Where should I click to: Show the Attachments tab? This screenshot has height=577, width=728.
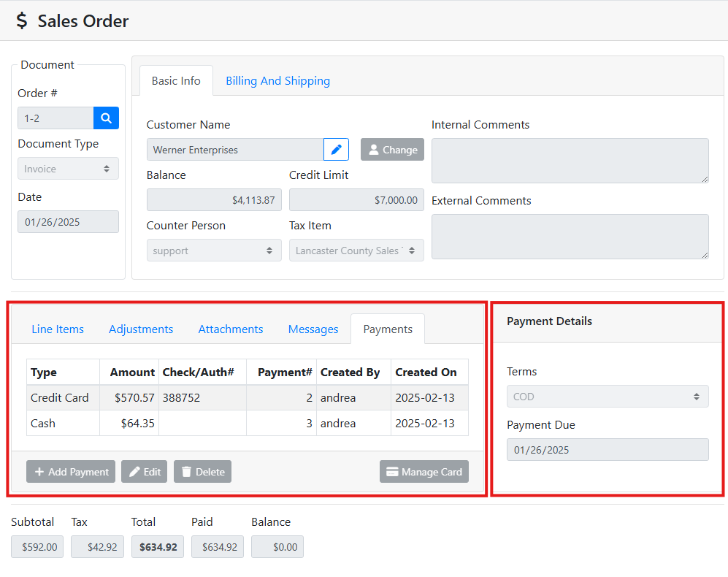(x=231, y=329)
